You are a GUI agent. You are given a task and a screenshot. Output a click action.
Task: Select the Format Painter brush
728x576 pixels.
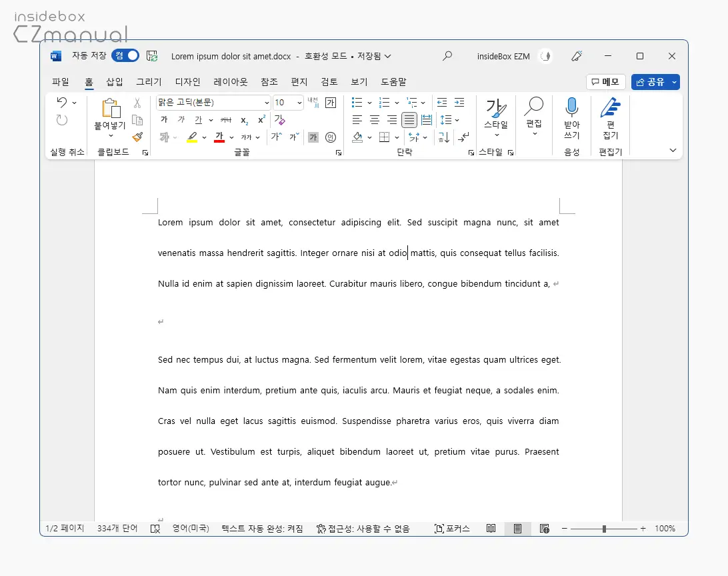pos(137,137)
